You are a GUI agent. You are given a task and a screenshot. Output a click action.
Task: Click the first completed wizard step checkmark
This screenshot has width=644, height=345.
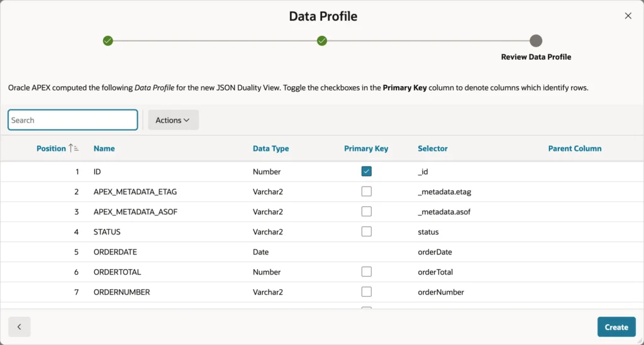[x=108, y=41]
